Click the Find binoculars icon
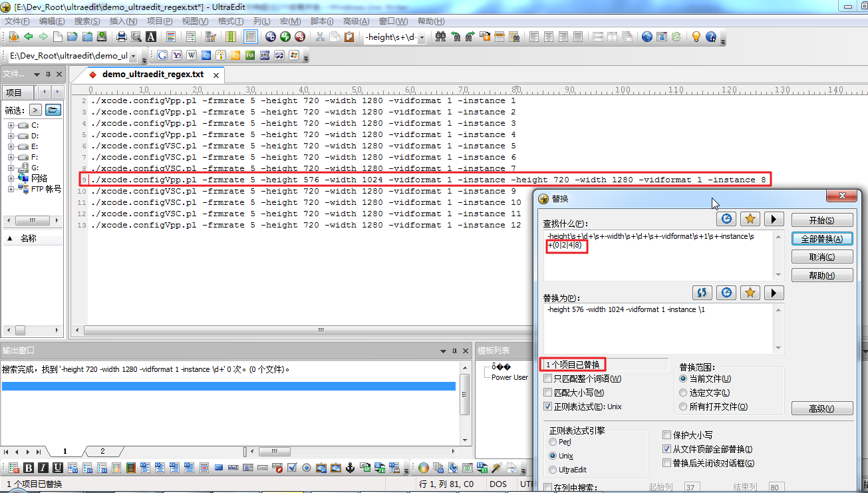The width and height of the screenshot is (868, 493). (440, 37)
